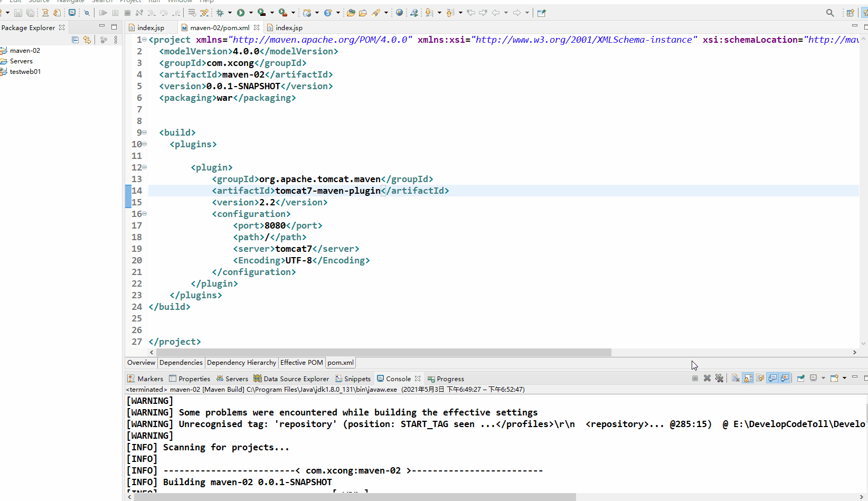Screen dimensions: 868x501
Task: Open a terminal via toolbar icon
Action: (72, 13)
